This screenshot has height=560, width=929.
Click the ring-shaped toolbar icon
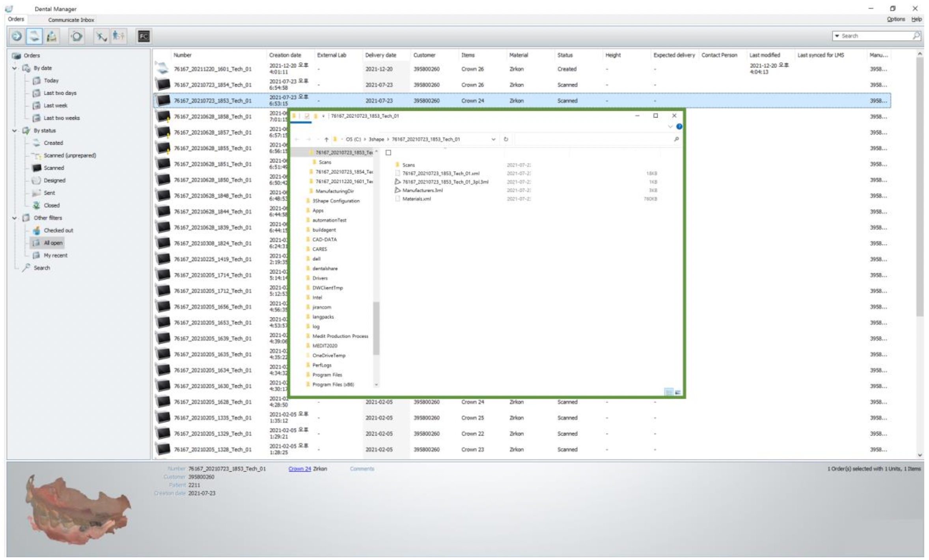click(x=76, y=36)
